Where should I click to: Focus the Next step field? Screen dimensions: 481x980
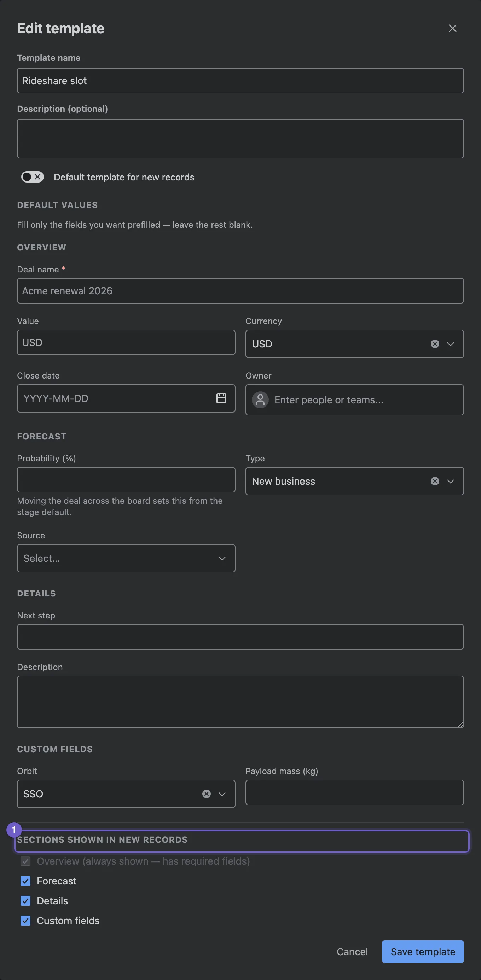(x=240, y=636)
